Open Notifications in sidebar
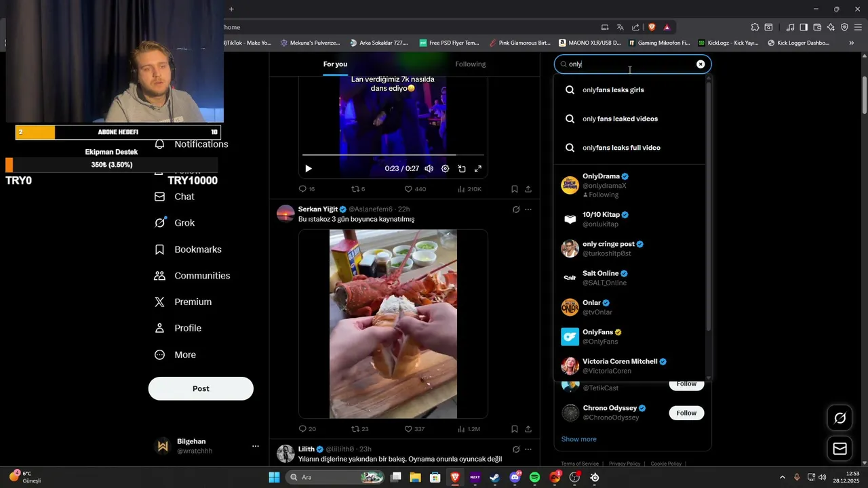 (191, 144)
